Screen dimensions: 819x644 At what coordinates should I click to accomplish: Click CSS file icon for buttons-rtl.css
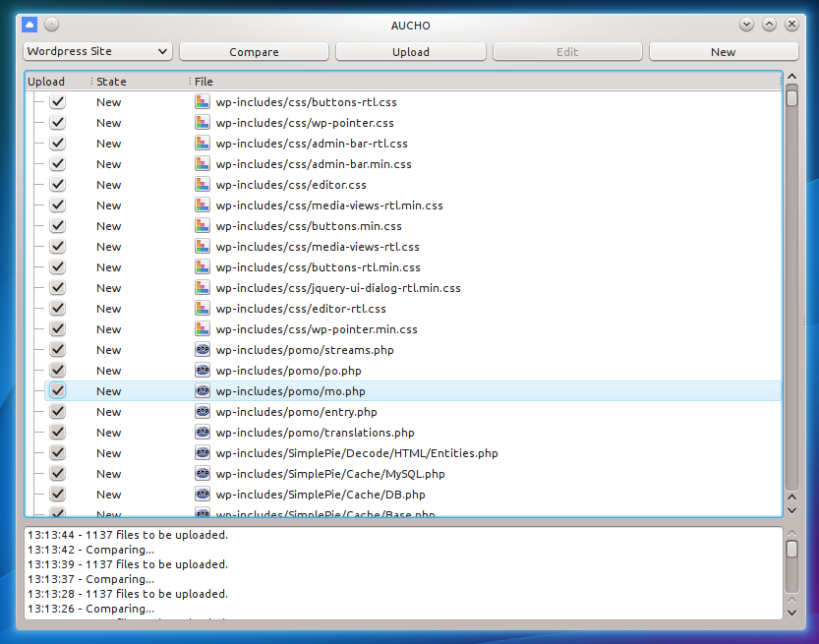203,101
